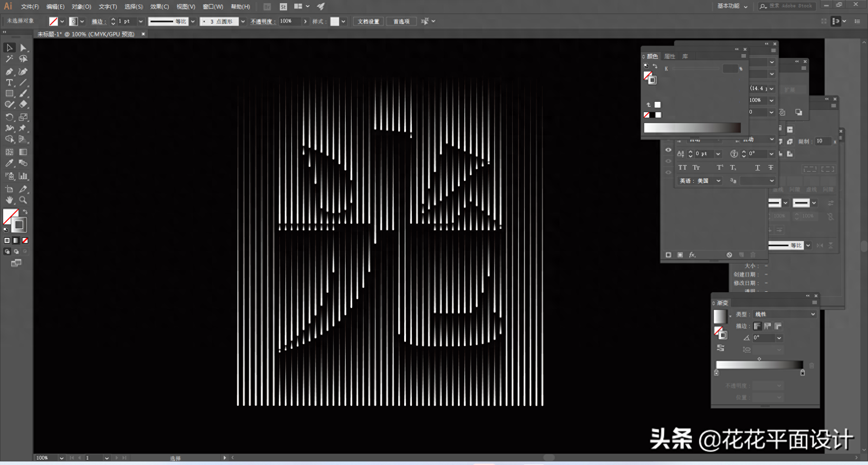Pick the Eyedropper tool

point(9,163)
